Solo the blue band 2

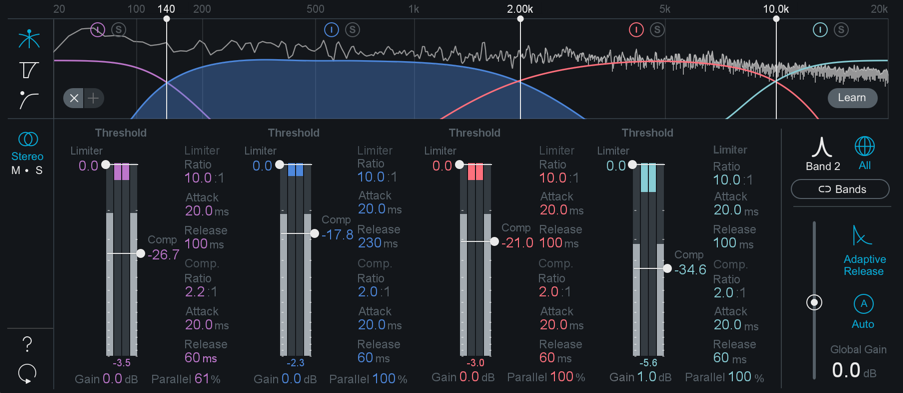(353, 29)
